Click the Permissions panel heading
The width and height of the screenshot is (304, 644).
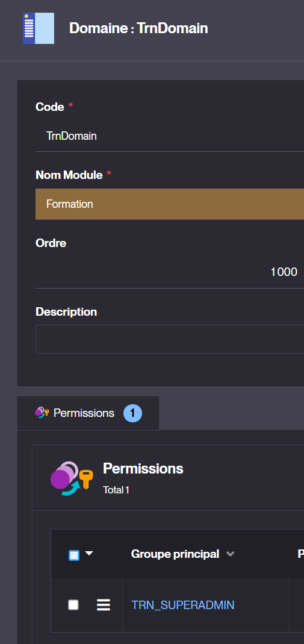143,468
